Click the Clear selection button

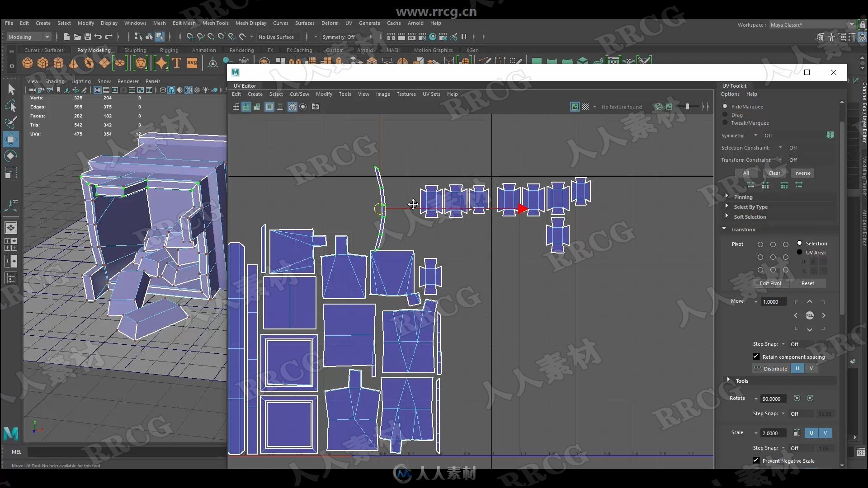pyautogui.click(x=774, y=172)
